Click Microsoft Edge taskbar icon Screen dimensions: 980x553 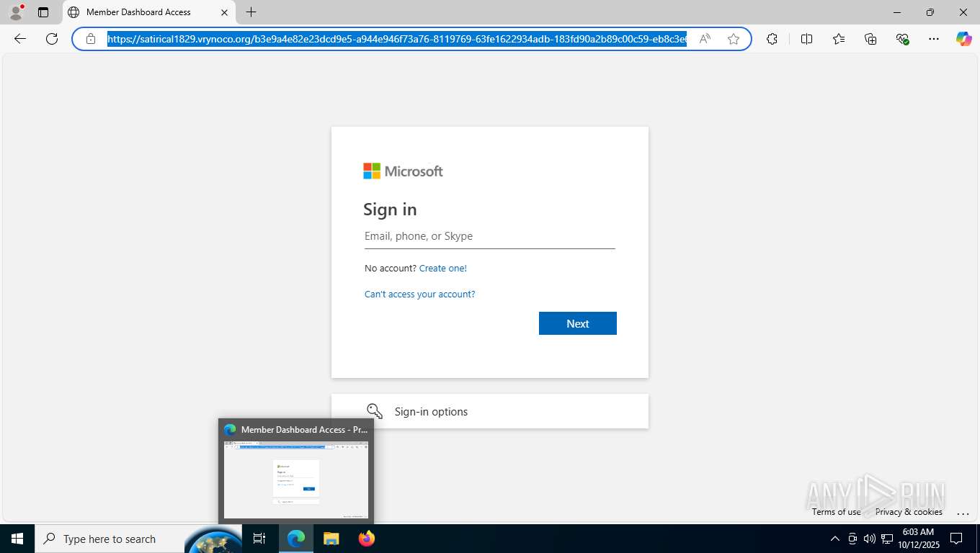tap(296, 539)
